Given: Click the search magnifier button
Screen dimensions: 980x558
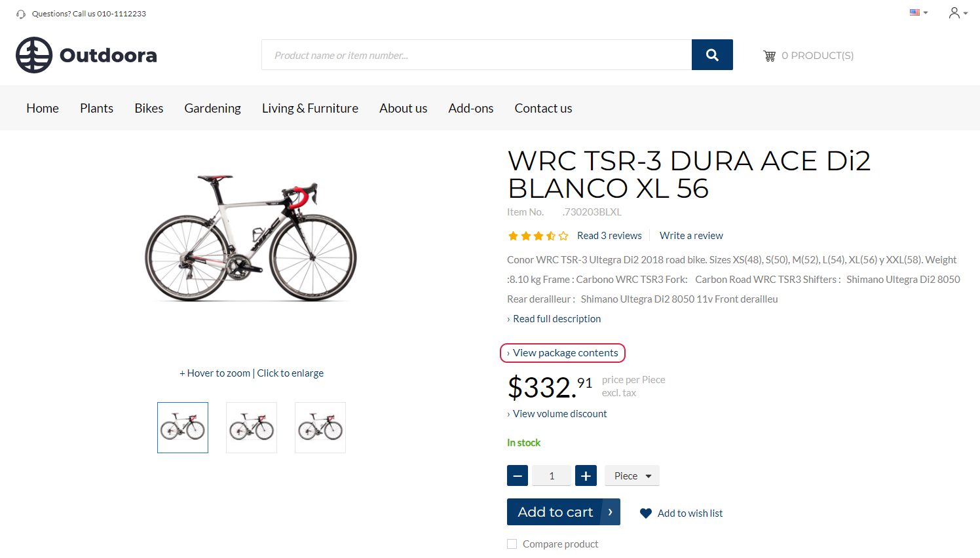Looking at the screenshot, I should [x=712, y=55].
